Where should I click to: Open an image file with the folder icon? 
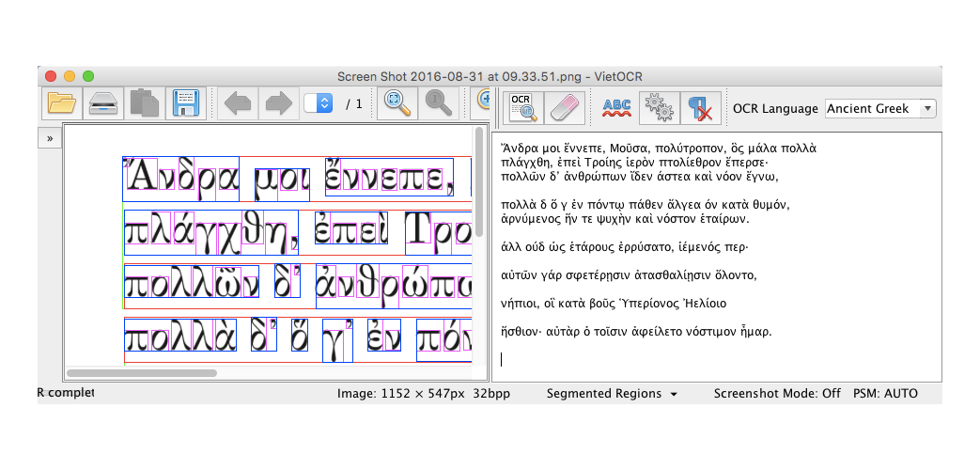tap(62, 103)
